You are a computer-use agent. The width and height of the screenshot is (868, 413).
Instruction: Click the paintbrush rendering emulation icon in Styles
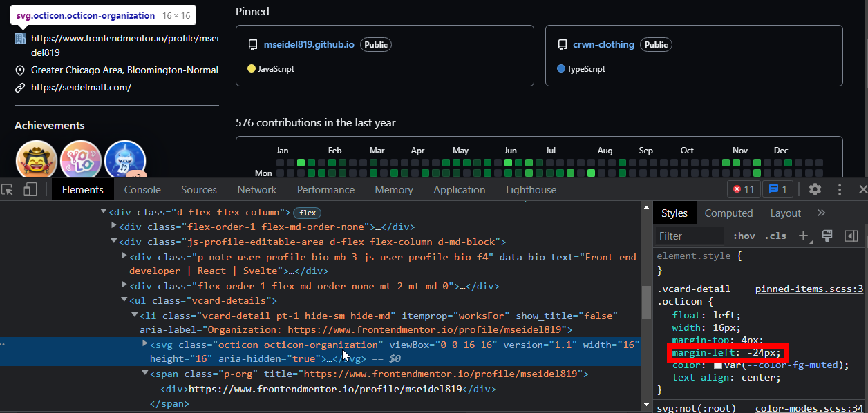point(827,236)
